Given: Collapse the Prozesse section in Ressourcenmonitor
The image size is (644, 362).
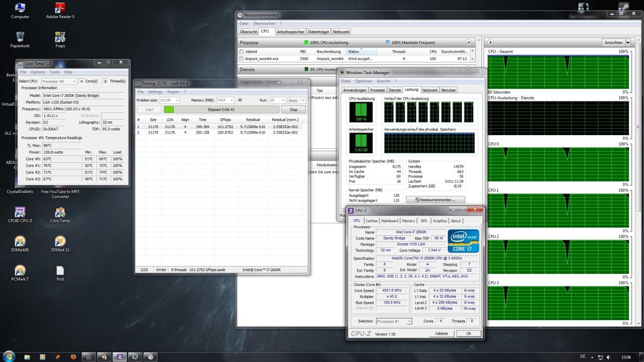Looking at the screenshot, I should pos(469,42).
